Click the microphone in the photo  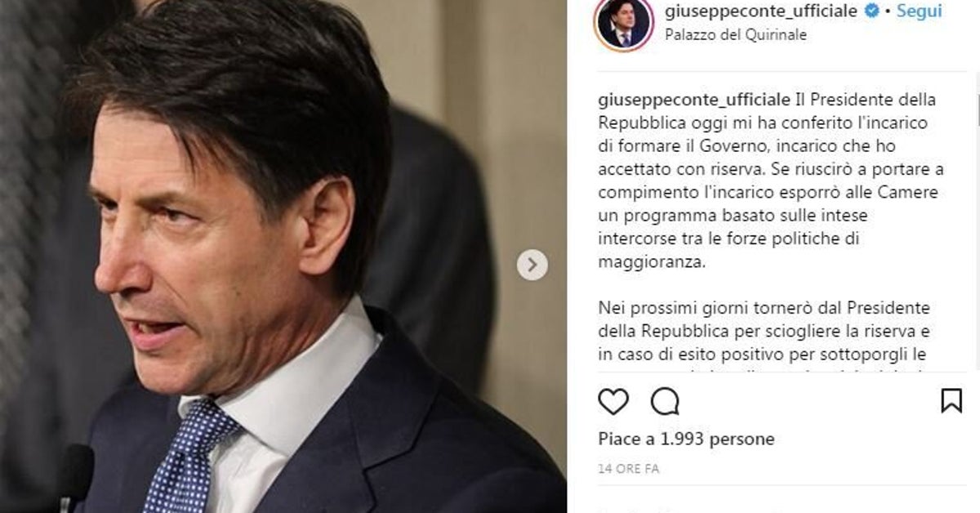coord(76,480)
